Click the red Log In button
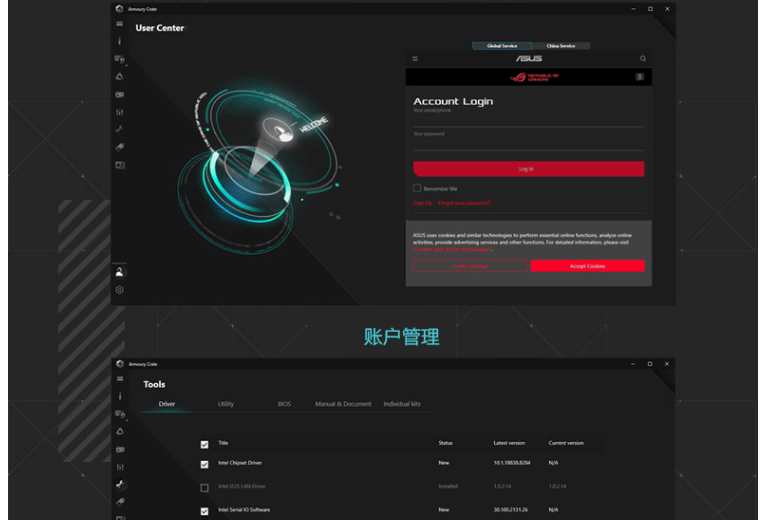761x520 pixels. coord(529,169)
